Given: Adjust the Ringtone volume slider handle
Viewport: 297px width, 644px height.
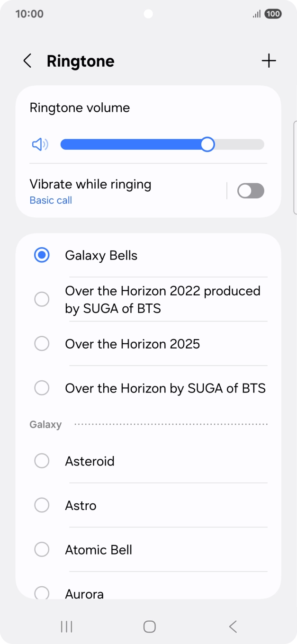Looking at the screenshot, I should coord(207,144).
